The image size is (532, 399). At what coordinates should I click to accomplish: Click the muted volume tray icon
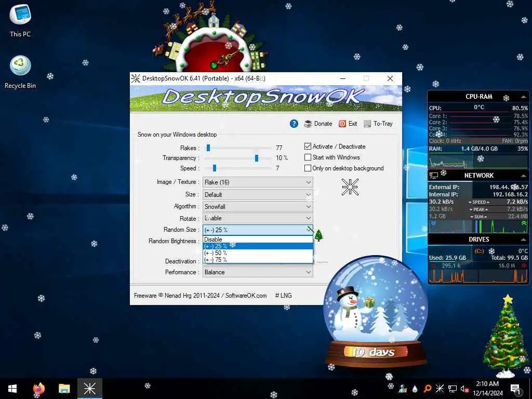tap(464, 389)
